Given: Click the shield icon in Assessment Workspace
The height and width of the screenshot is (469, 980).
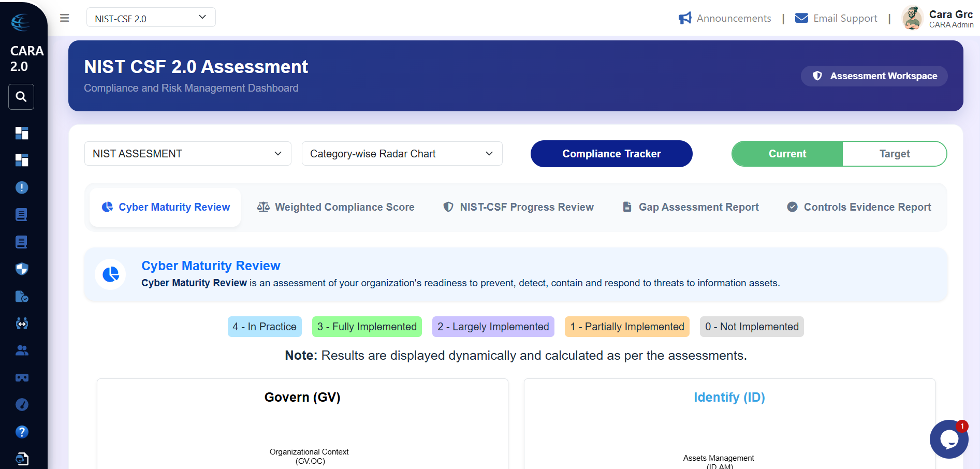Looking at the screenshot, I should click(x=817, y=76).
